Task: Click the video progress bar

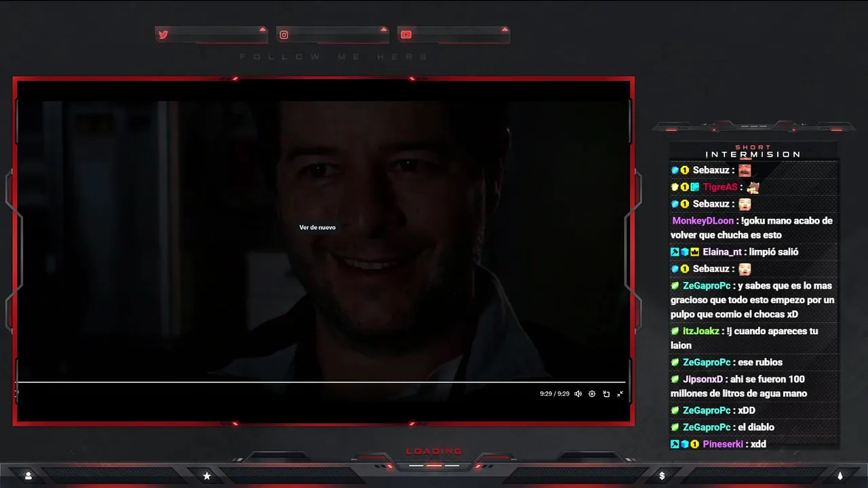Action: tap(321, 382)
